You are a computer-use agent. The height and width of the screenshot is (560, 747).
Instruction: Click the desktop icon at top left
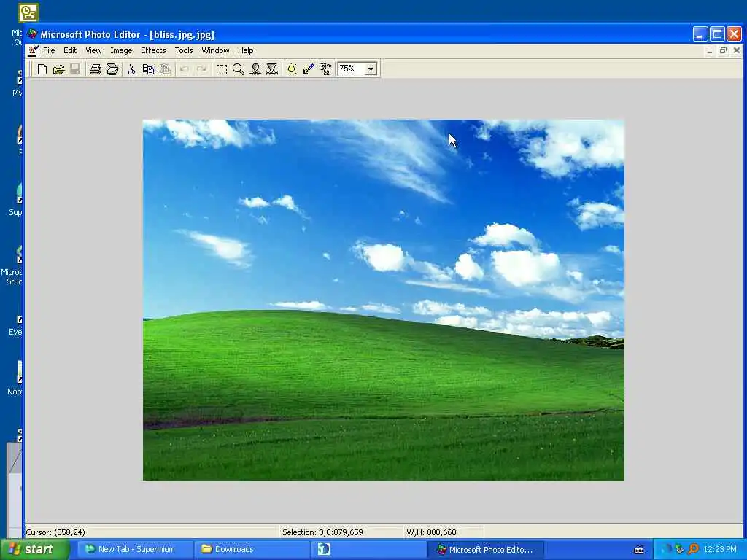pyautogui.click(x=28, y=13)
